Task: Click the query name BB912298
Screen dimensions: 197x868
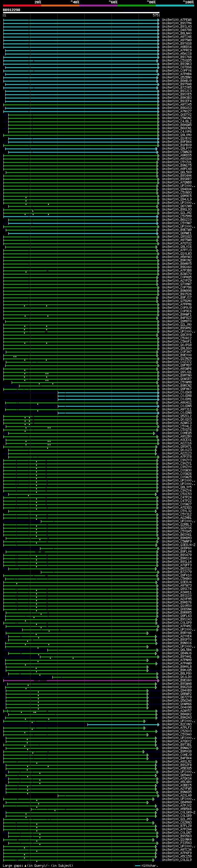Action: point(11,10)
